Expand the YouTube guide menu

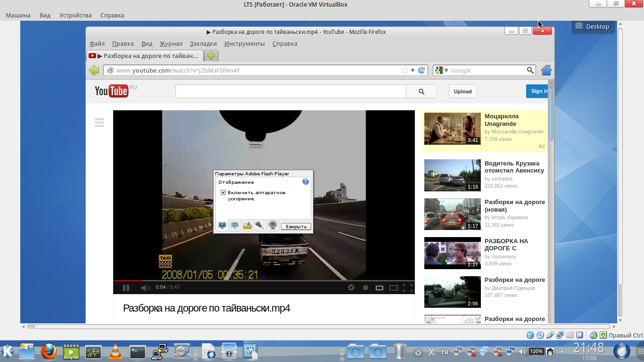pos(99,123)
